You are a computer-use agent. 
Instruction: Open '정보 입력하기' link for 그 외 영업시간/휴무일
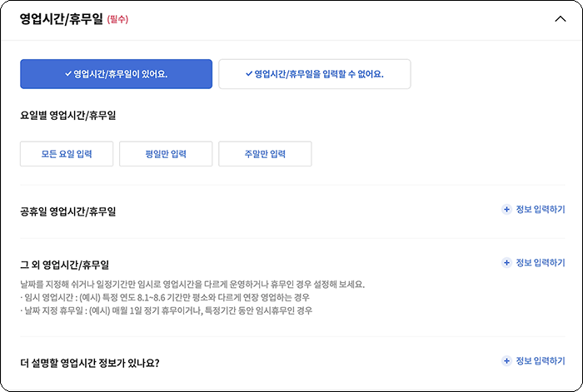click(541, 263)
